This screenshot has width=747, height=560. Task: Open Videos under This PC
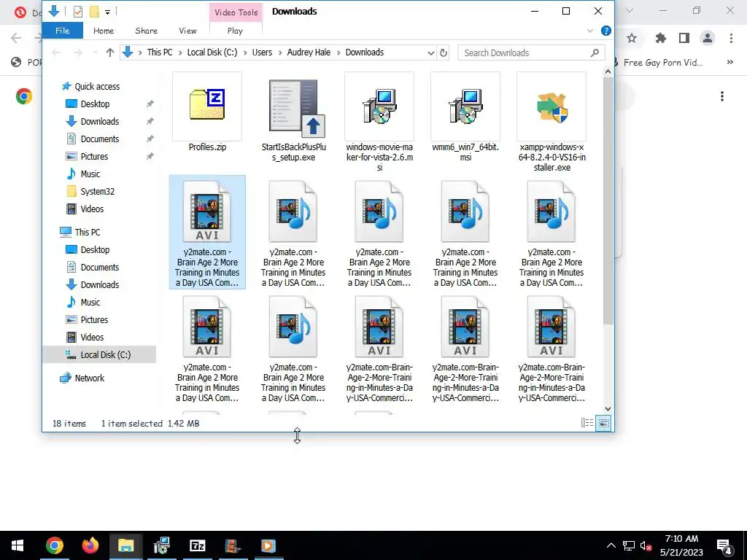[x=92, y=337]
